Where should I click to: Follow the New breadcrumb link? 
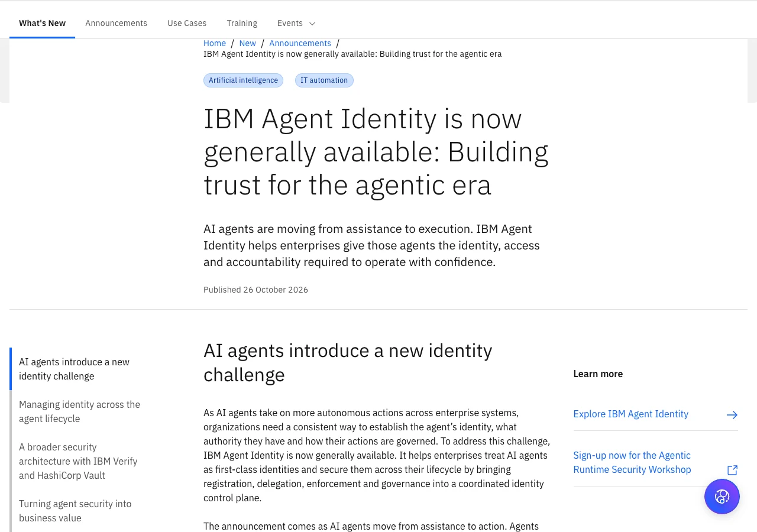tap(247, 43)
